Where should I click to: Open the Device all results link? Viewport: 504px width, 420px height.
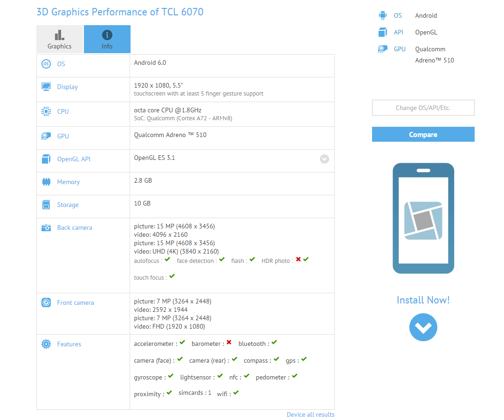coord(311,414)
